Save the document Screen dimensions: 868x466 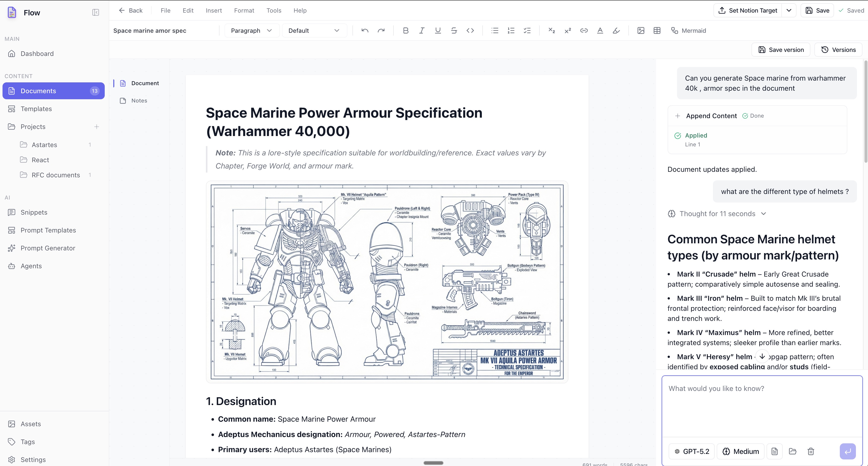(x=817, y=10)
